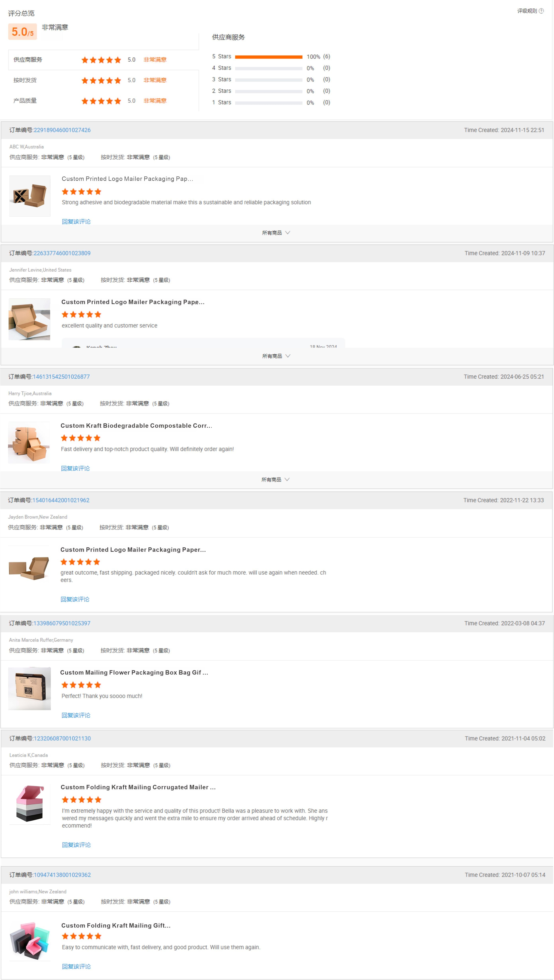
Task: Open order number 154016442001021962
Action: click(61, 500)
